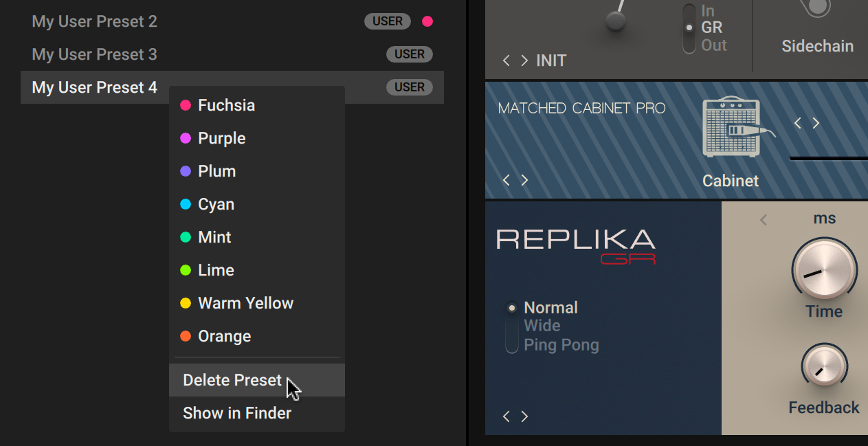The image size is (868, 446).
Task: Click the previous preset arrow beside INIT
Action: [x=506, y=60]
